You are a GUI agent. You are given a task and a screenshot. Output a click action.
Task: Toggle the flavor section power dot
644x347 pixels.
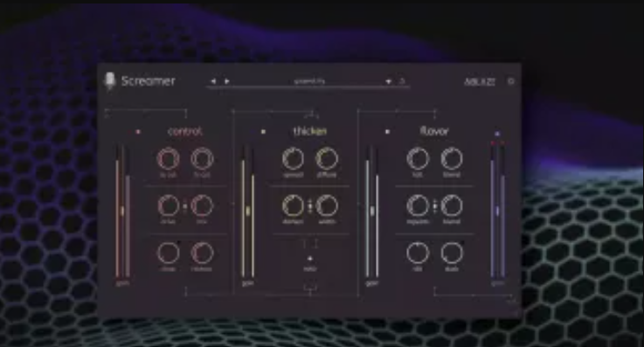(387, 132)
